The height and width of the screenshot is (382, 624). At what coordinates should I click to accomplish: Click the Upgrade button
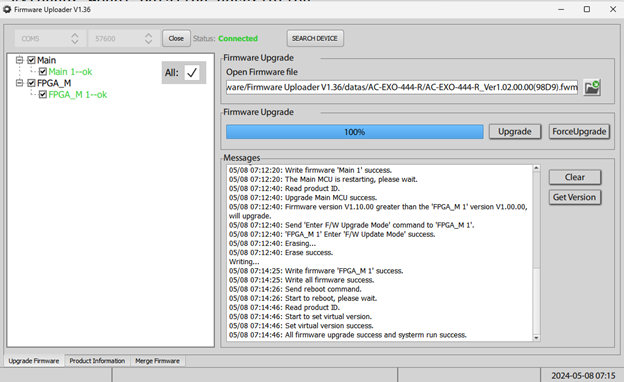click(x=515, y=132)
